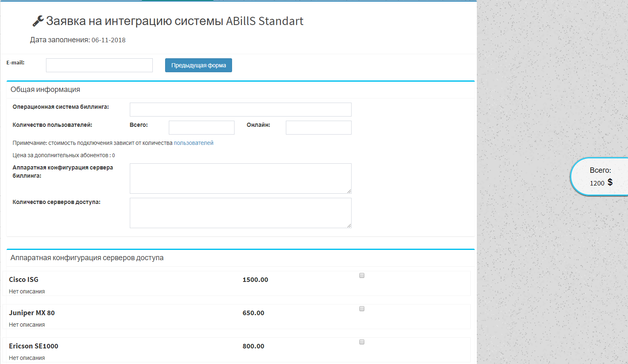628x364 pixels.
Task: Click the 1500.00 price value
Action: (255, 280)
